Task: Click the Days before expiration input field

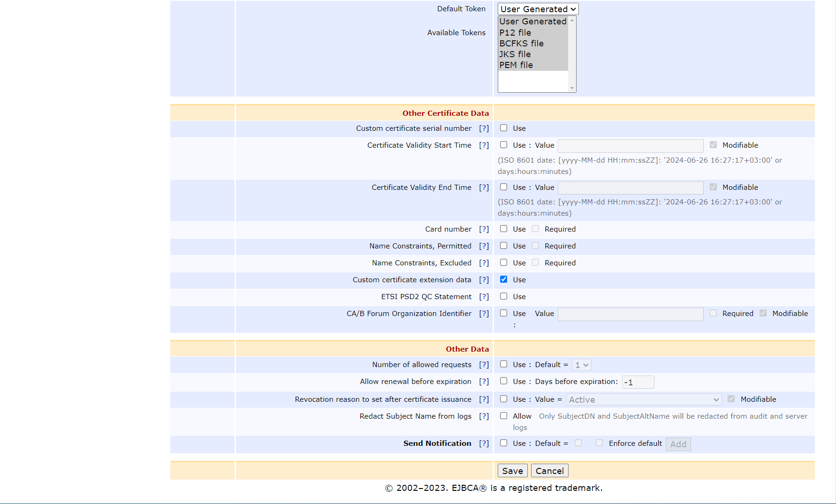Action: pos(638,382)
